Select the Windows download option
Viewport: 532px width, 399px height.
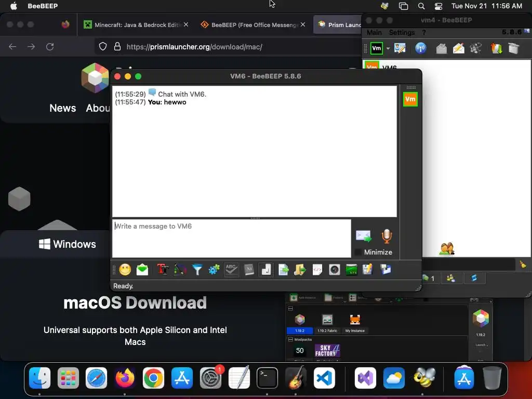(68, 244)
